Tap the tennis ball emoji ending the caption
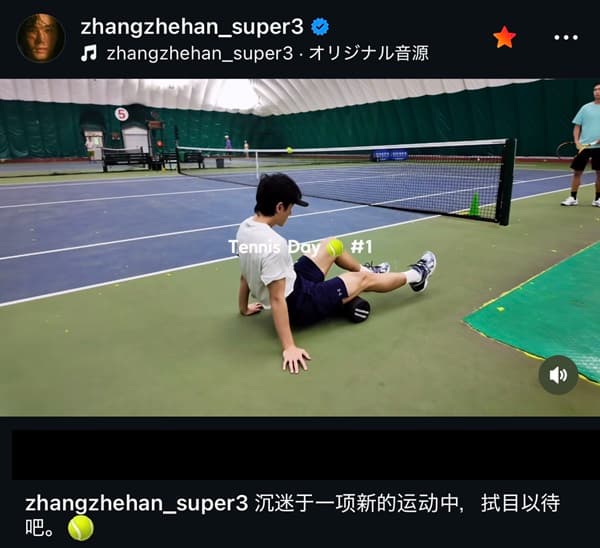The width and height of the screenshot is (600, 548). (81, 528)
